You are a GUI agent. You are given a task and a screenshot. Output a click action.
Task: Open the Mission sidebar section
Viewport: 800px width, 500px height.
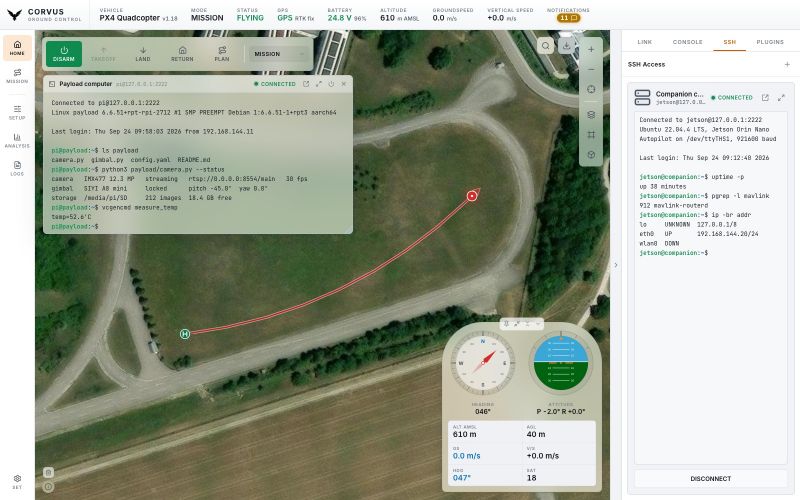17,76
